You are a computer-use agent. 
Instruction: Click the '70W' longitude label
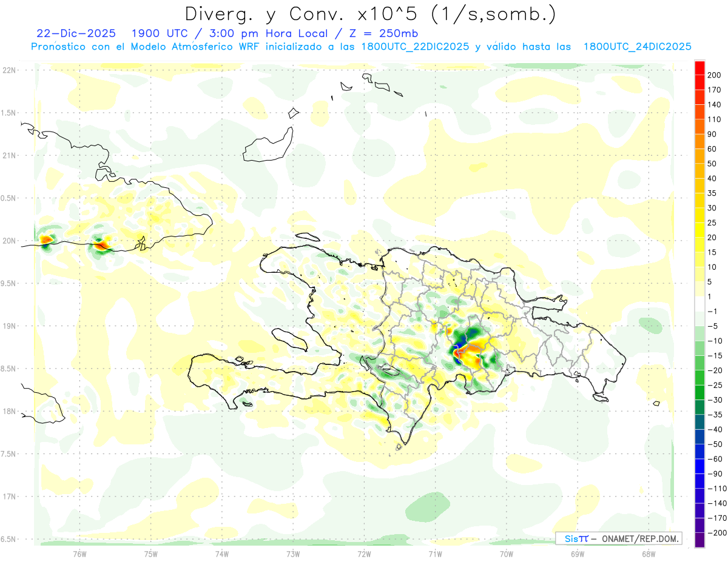[507, 554]
